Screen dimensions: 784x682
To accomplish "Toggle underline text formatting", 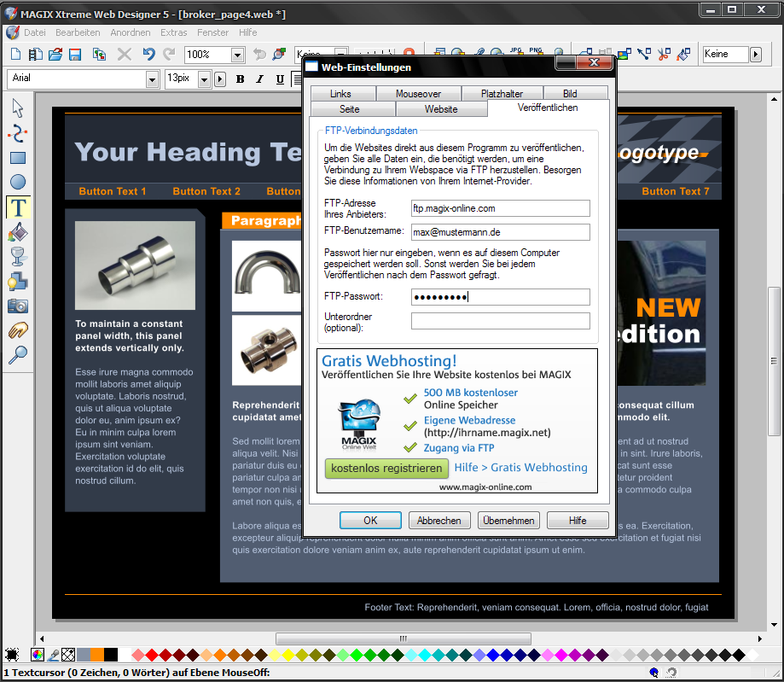I will pyautogui.click(x=280, y=79).
